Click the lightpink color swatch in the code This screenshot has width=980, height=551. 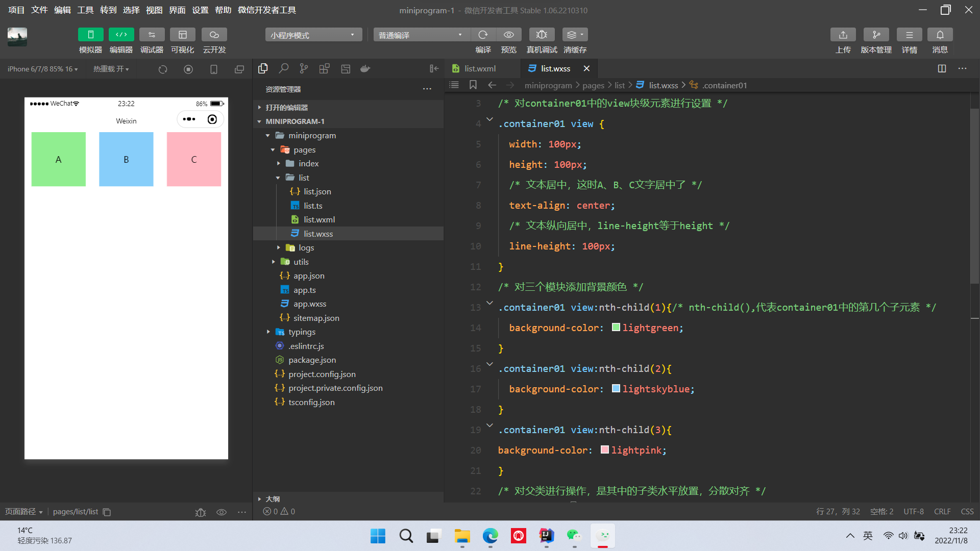pyautogui.click(x=604, y=450)
